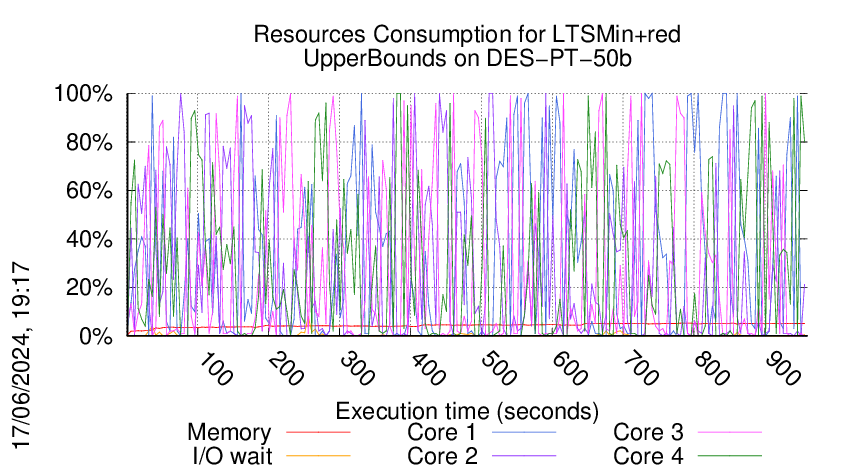The image size is (850, 475).
Task: Click the green Core 4 legend line sample
Action: (730, 456)
